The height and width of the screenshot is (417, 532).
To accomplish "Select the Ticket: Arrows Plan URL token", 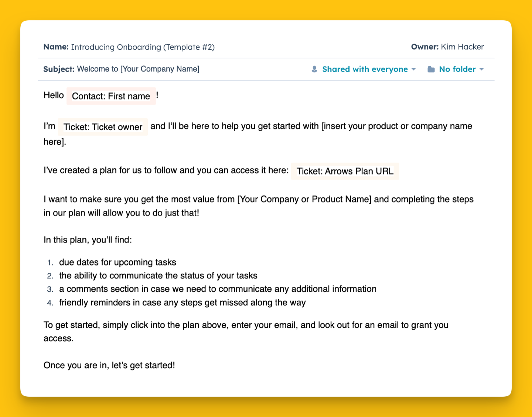I will point(345,171).
